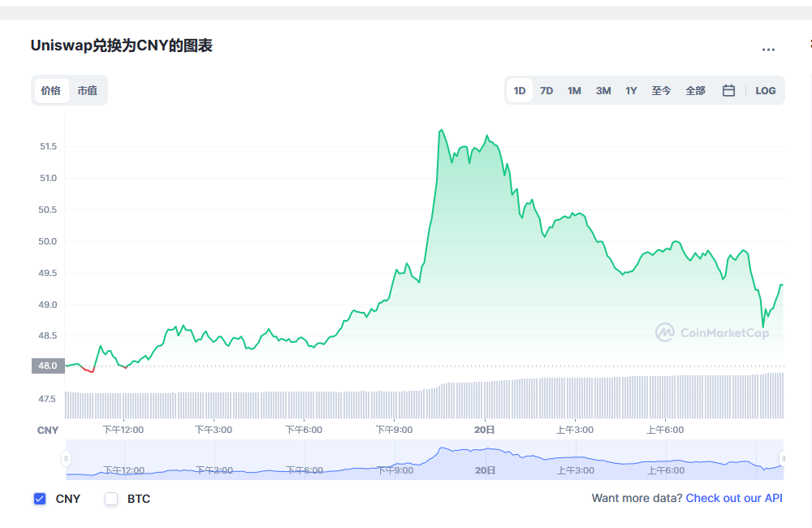Image resolution: width=812 pixels, height=528 pixels.
Task: Uncheck the CNY currency checkbox
Action: pos(40,499)
